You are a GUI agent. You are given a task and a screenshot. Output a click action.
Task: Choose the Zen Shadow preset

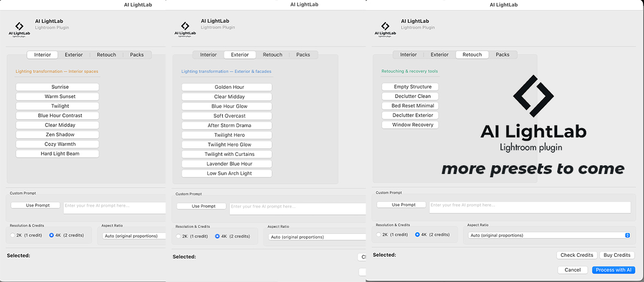click(x=57, y=135)
